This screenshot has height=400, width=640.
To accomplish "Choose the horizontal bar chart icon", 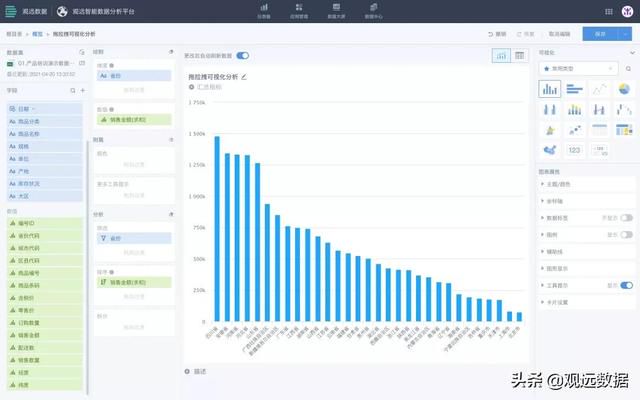I will 574,89.
